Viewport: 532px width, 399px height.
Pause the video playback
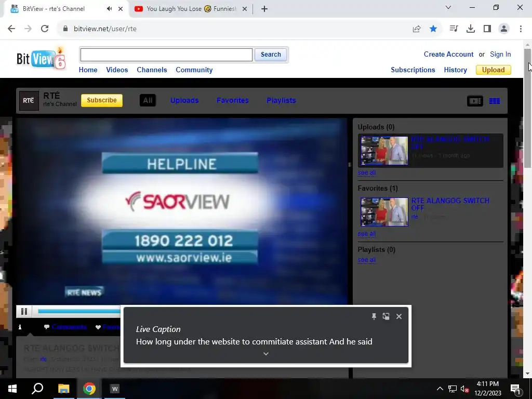(x=24, y=311)
